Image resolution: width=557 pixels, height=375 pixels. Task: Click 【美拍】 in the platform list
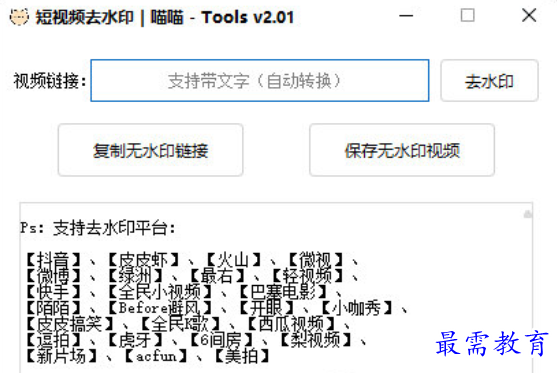(x=242, y=356)
